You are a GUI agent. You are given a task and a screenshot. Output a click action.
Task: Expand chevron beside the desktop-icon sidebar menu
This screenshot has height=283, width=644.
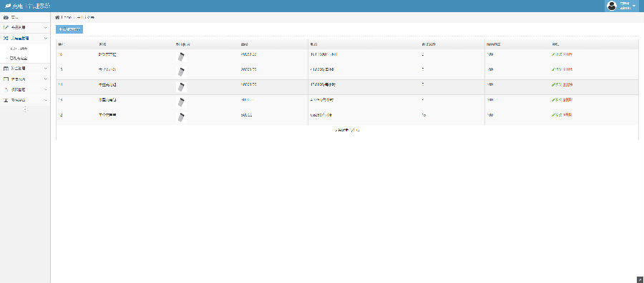coord(45,79)
